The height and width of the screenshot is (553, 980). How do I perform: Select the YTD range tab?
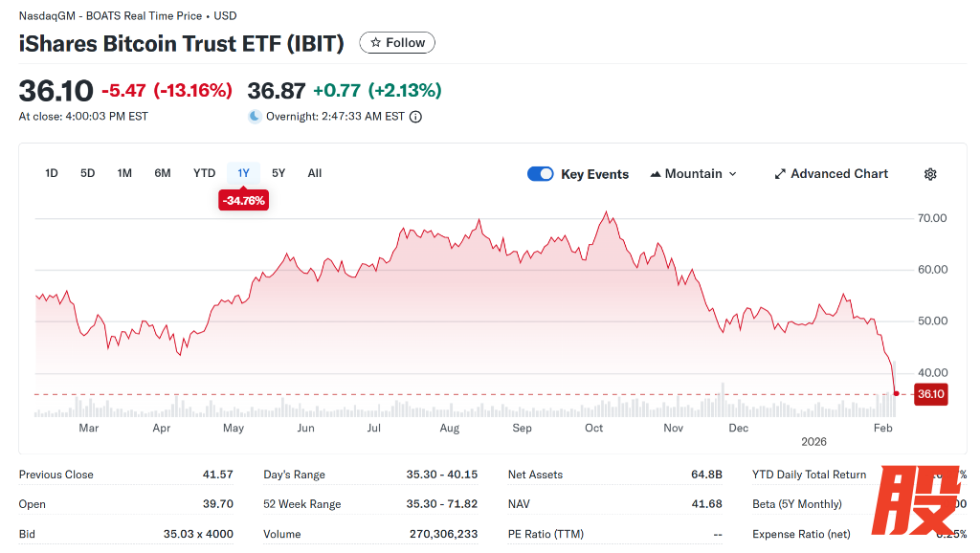[204, 173]
